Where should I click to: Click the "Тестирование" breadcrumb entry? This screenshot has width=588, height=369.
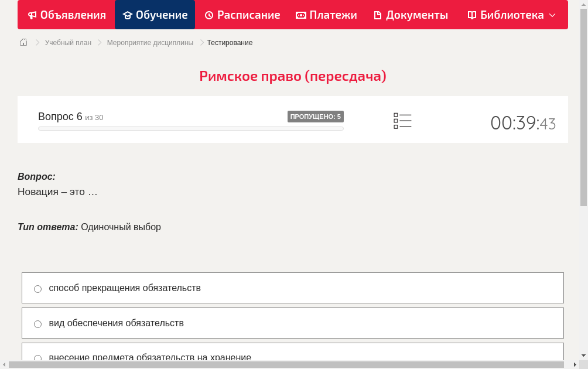(229, 42)
